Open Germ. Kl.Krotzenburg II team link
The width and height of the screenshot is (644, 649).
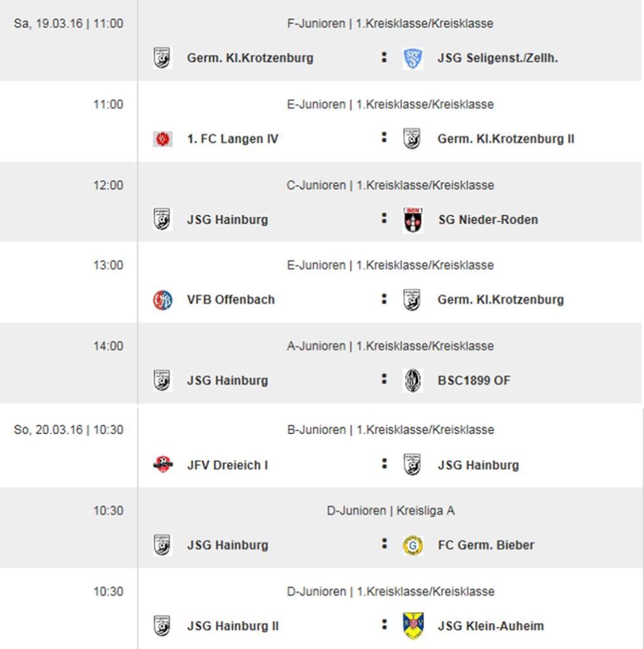tap(506, 139)
